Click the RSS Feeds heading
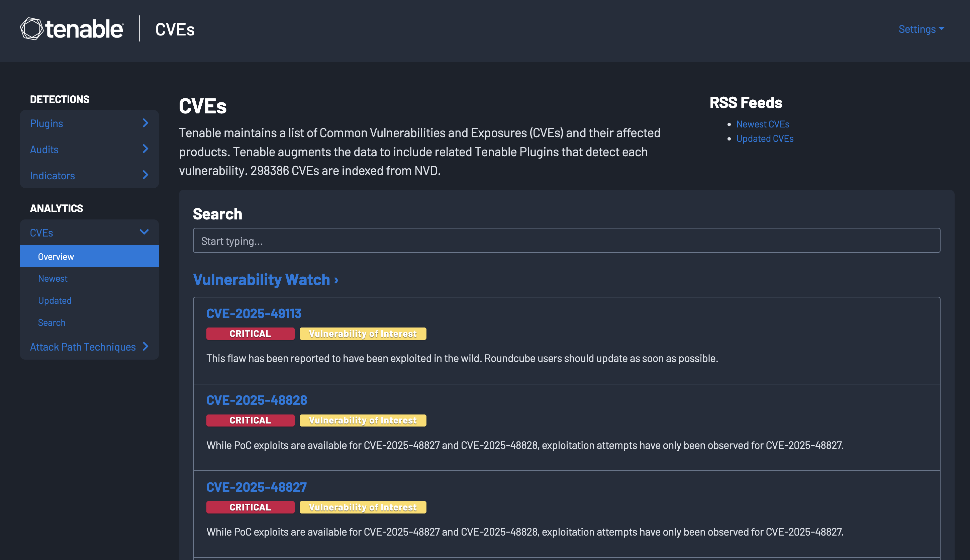This screenshot has width=970, height=560. (746, 103)
